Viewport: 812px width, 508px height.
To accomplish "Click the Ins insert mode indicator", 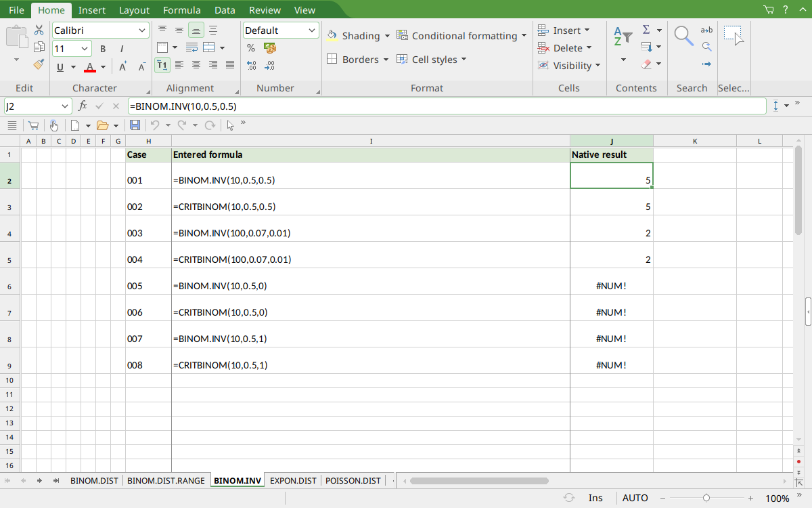I will (x=595, y=498).
